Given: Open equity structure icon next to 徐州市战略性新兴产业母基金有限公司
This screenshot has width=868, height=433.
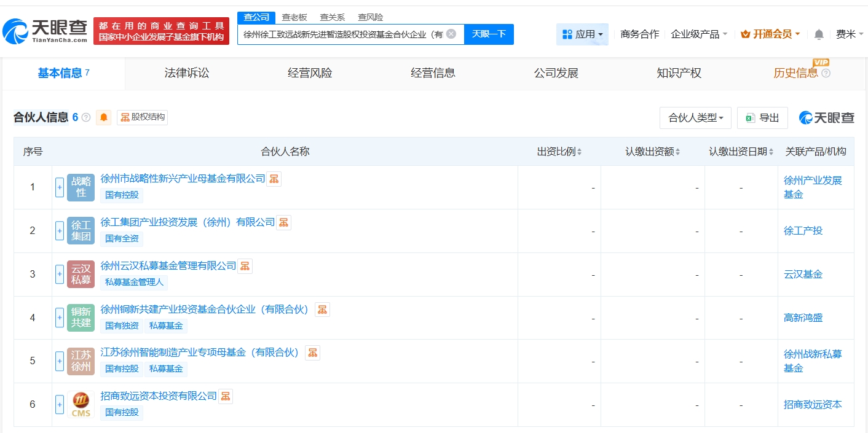Looking at the screenshot, I should click(x=274, y=179).
